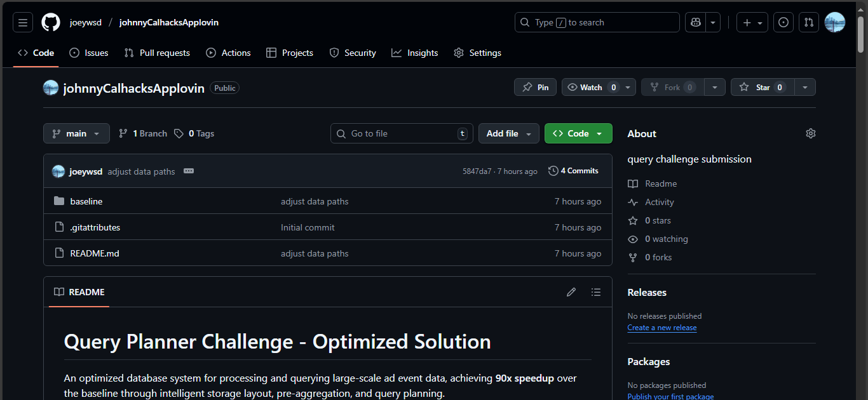Click johnnyCalhacksApplovin in the breadcrumb
The height and width of the screenshot is (400, 868).
169,22
